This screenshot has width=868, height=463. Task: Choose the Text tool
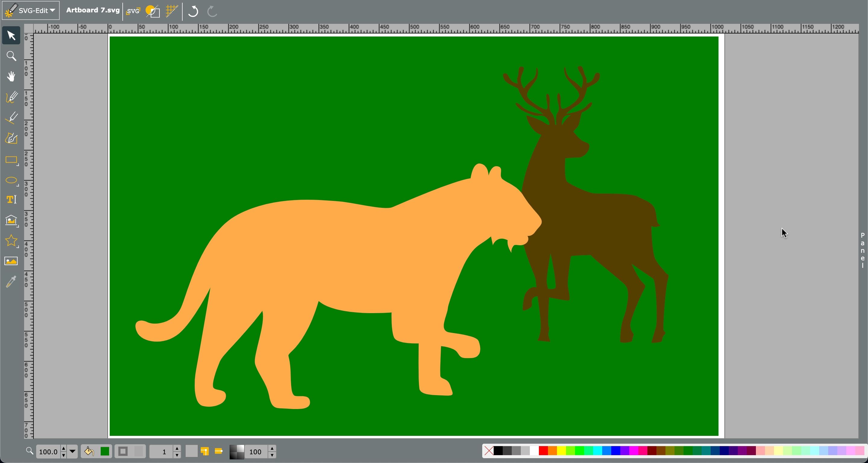[11, 200]
